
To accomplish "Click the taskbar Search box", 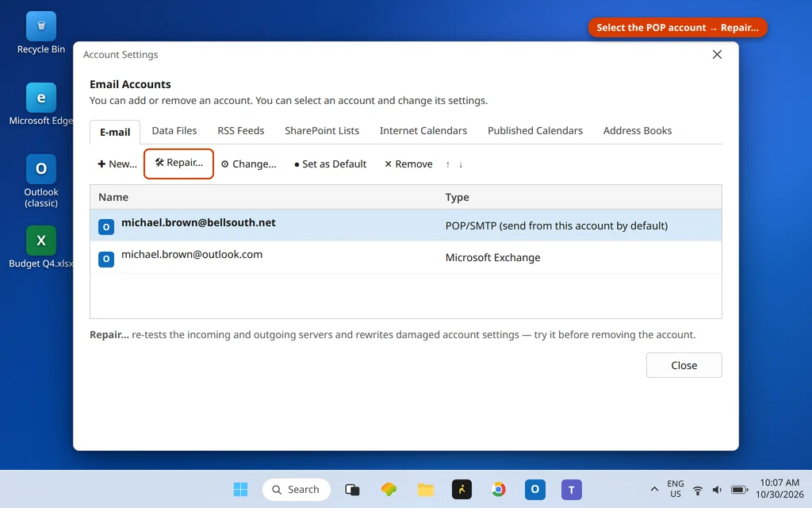I will (x=297, y=489).
